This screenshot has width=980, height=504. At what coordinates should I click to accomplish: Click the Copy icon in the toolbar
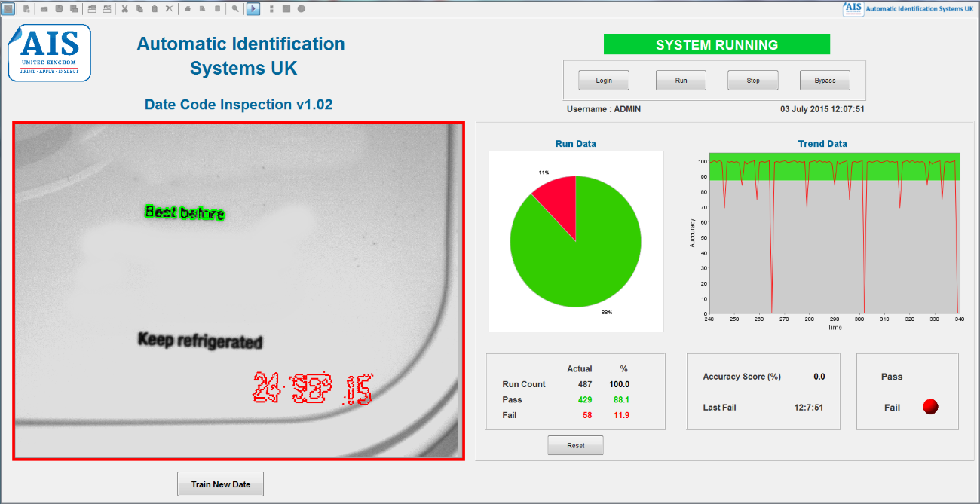click(x=139, y=9)
